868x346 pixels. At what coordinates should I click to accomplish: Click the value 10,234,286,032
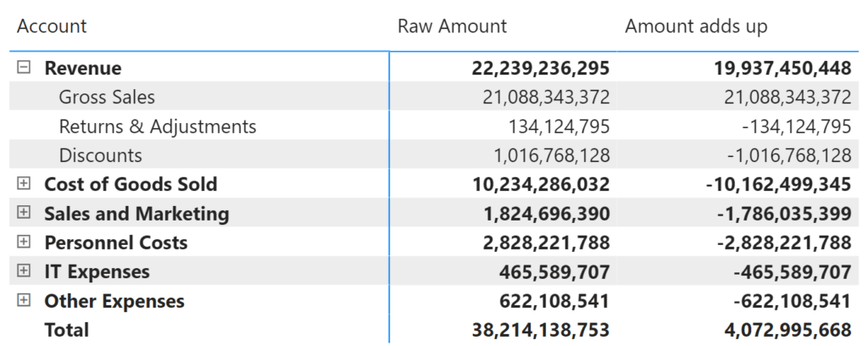(541, 184)
